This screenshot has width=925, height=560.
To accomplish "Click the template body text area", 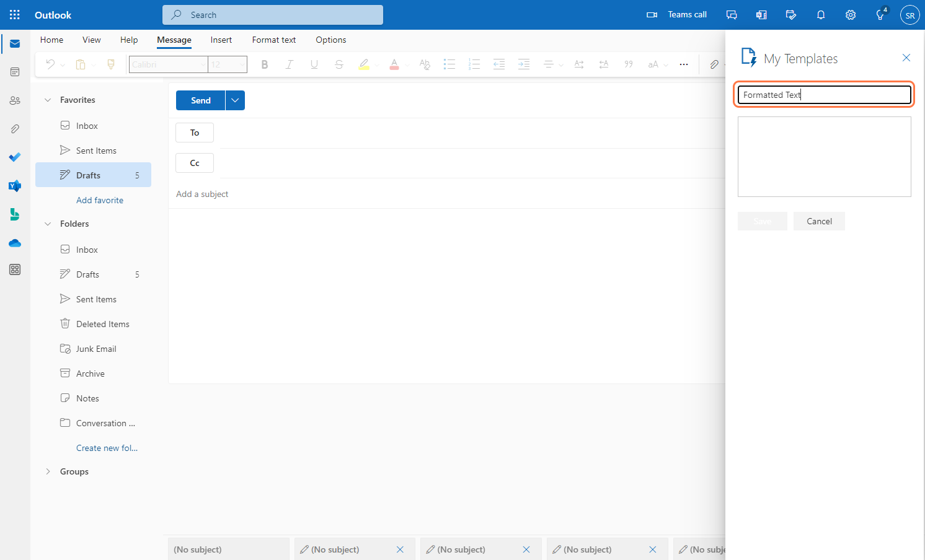I will [x=825, y=157].
